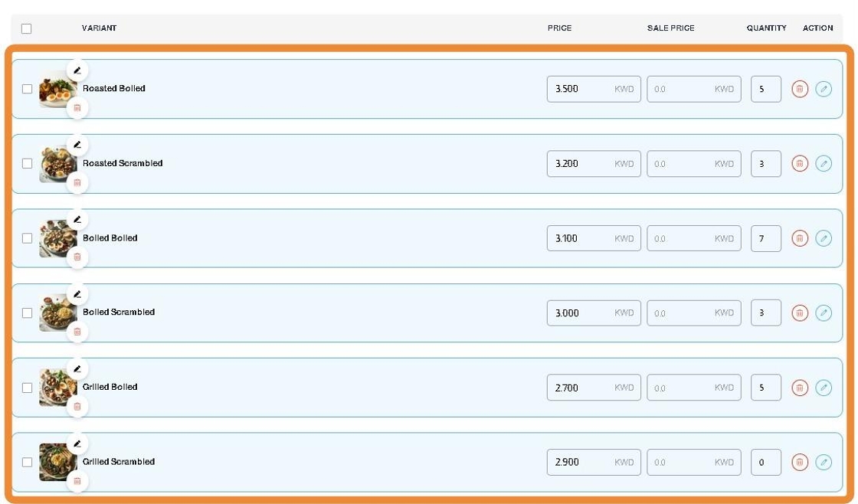Delete the Roasted Scrambled variant row
This screenshot has height=504, width=858.
pyautogui.click(x=800, y=164)
